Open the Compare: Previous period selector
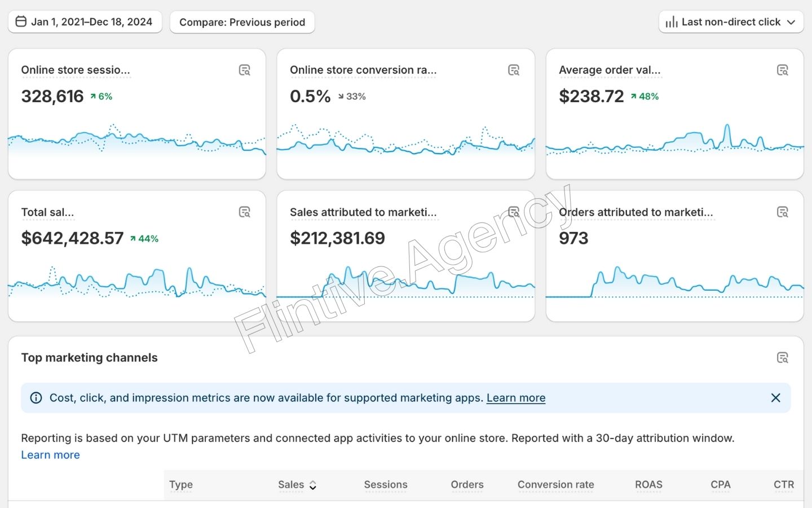This screenshot has width=812, height=508. tap(242, 22)
